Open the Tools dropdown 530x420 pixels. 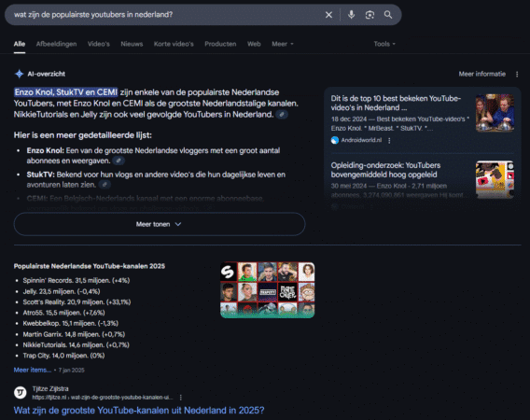click(x=384, y=44)
